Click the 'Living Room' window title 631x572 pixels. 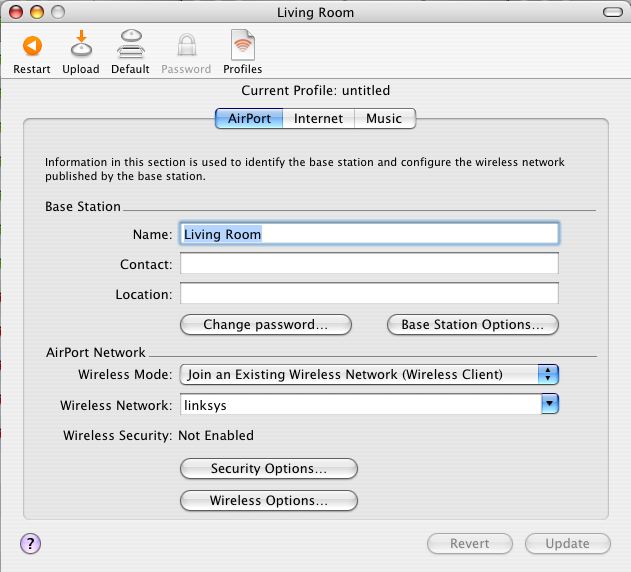(316, 12)
